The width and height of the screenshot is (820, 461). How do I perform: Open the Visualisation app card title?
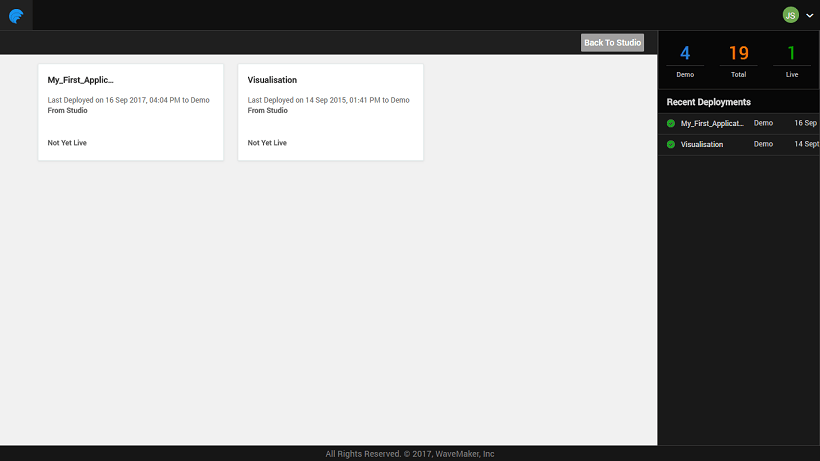coord(272,80)
